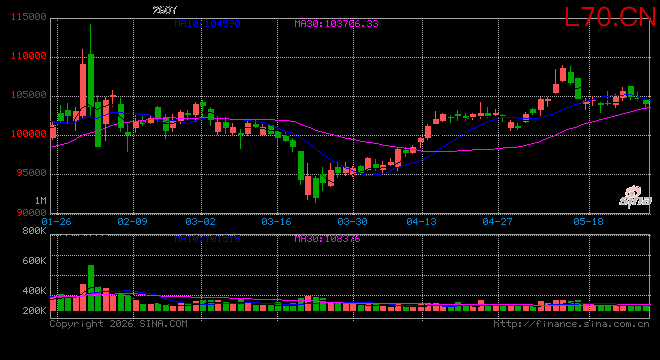Click the 800K volume axis label

(x=35, y=231)
